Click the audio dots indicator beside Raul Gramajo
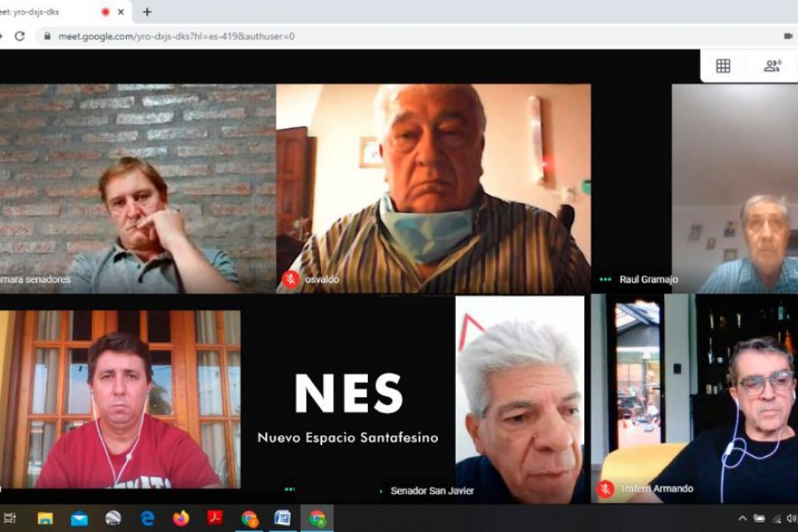Image resolution: width=798 pixels, height=532 pixels. (x=606, y=279)
